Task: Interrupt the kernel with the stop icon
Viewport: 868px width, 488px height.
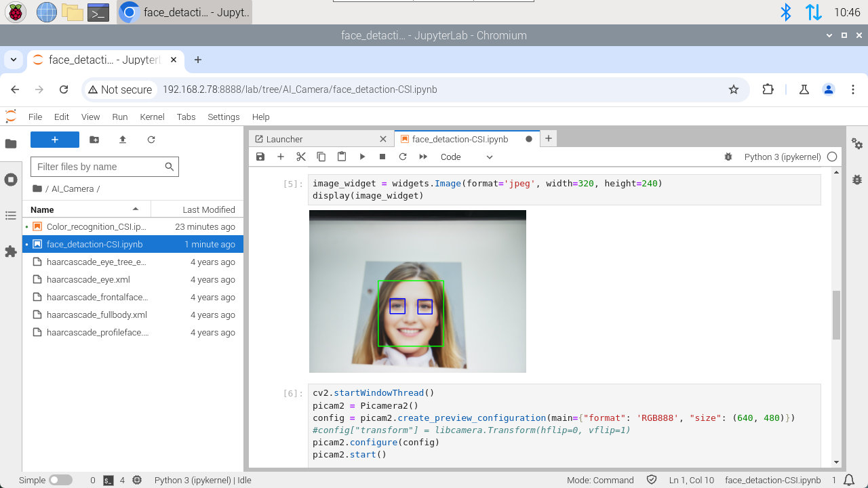Action: 382,157
